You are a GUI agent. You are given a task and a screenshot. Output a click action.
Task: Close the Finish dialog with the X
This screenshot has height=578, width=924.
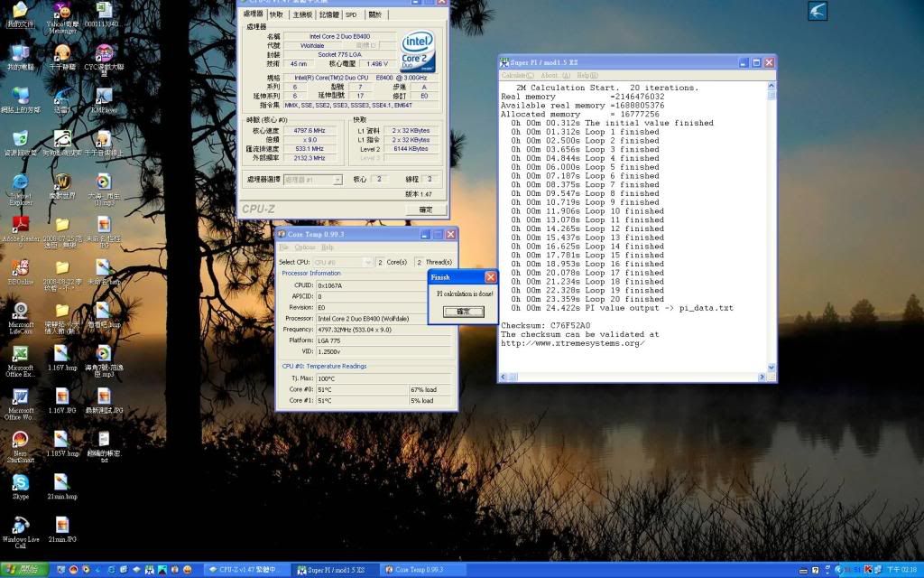pyautogui.click(x=490, y=277)
